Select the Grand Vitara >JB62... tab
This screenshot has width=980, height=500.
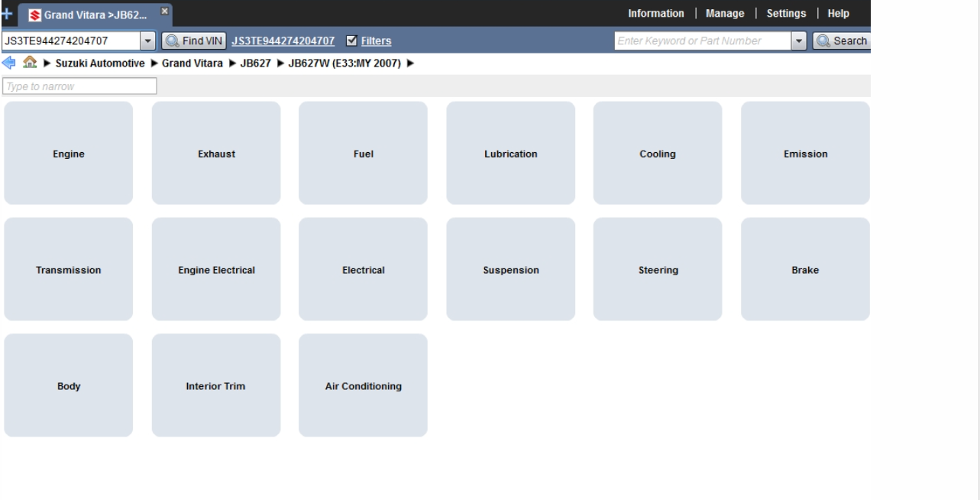(x=95, y=14)
